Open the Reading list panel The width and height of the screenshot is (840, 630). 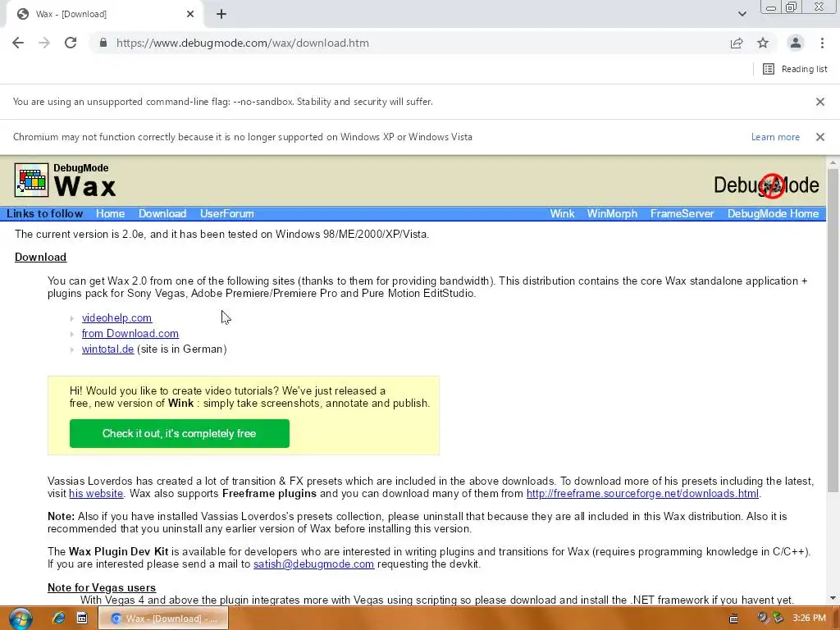795,69
